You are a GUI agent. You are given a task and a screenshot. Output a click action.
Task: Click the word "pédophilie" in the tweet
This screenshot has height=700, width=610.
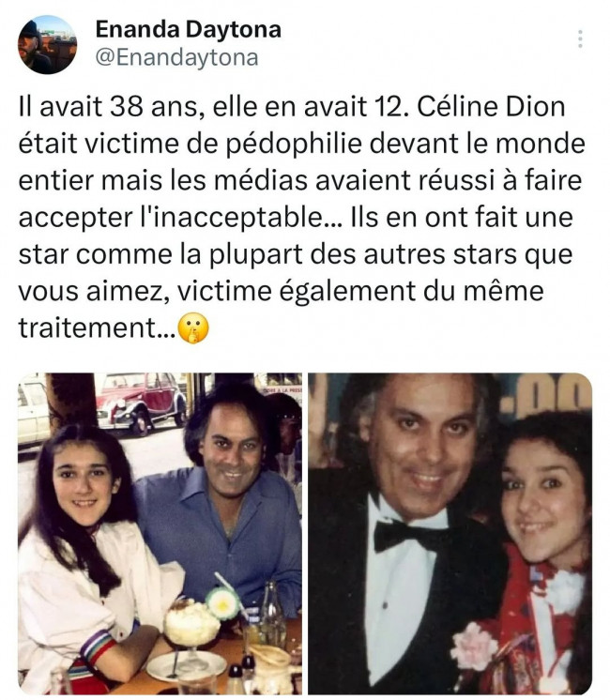click(x=293, y=145)
